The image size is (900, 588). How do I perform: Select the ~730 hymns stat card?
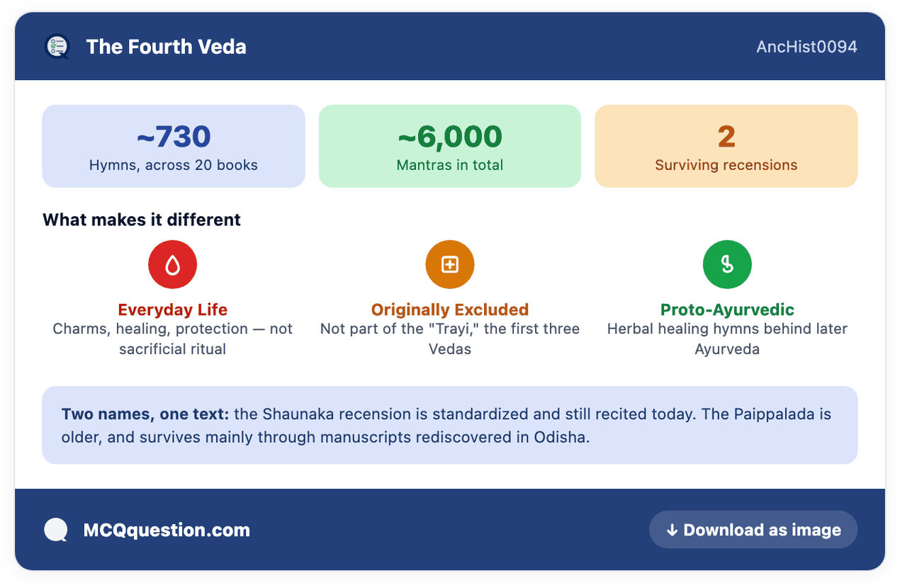point(174,146)
